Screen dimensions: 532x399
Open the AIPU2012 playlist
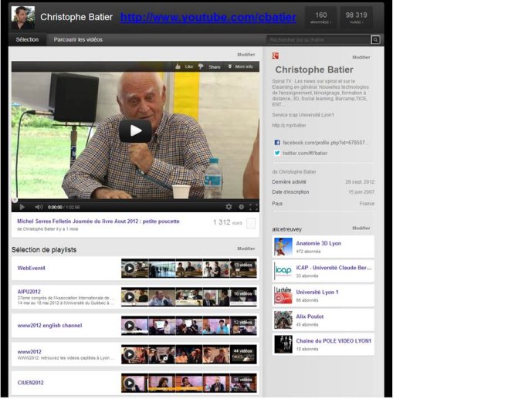[29, 292]
